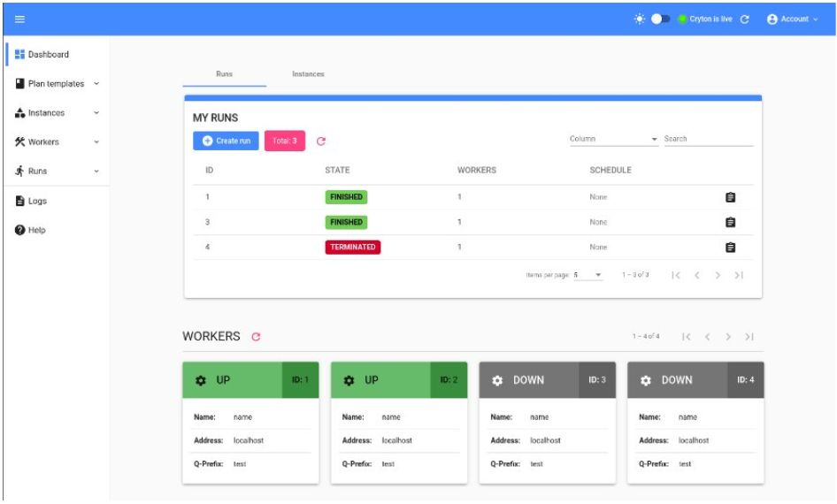
Task: Switch to the Instances tab
Action: [308, 74]
